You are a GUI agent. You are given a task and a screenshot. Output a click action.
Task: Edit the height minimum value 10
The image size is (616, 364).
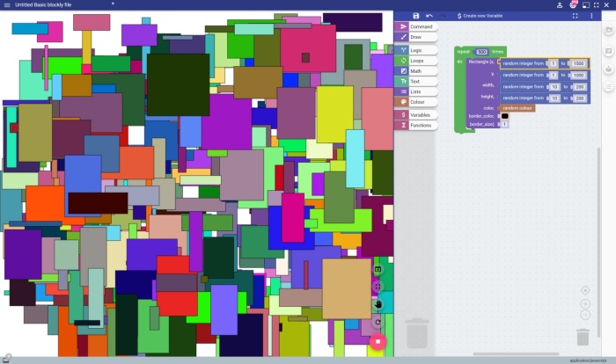554,98
